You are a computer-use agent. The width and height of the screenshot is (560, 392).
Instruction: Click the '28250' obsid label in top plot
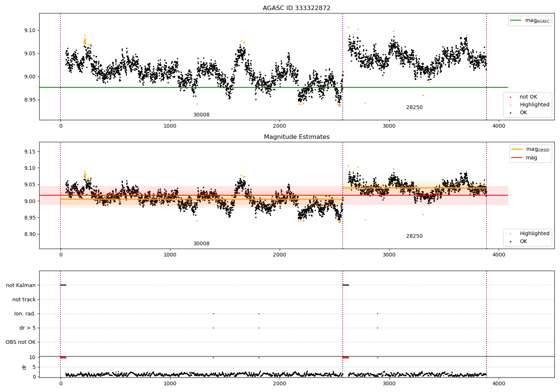click(x=414, y=107)
